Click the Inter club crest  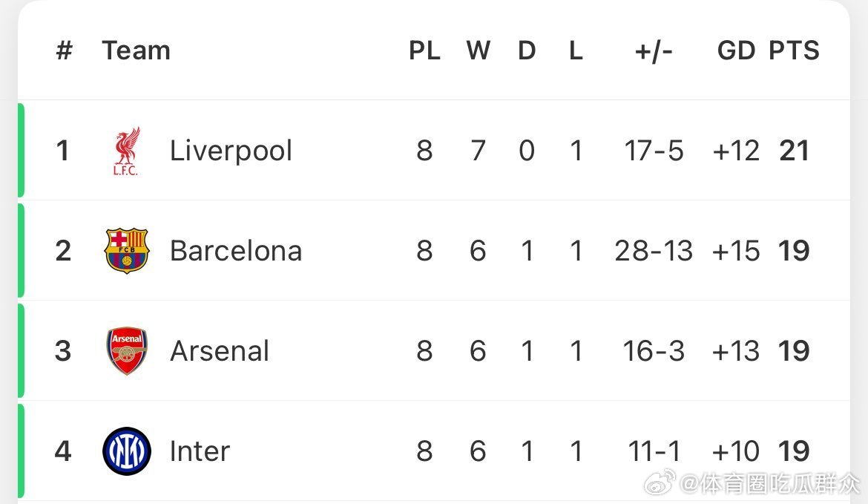pyautogui.click(x=127, y=451)
